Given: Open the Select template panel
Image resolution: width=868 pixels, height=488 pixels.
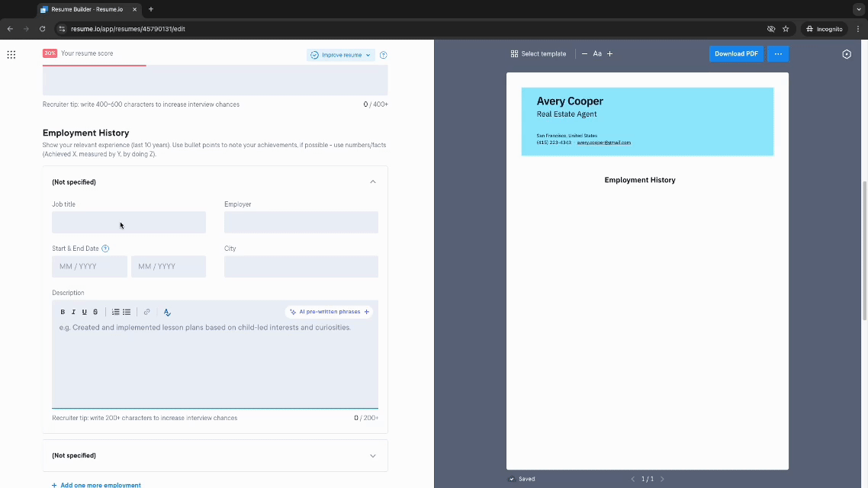Looking at the screenshot, I should tap(538, 53).
